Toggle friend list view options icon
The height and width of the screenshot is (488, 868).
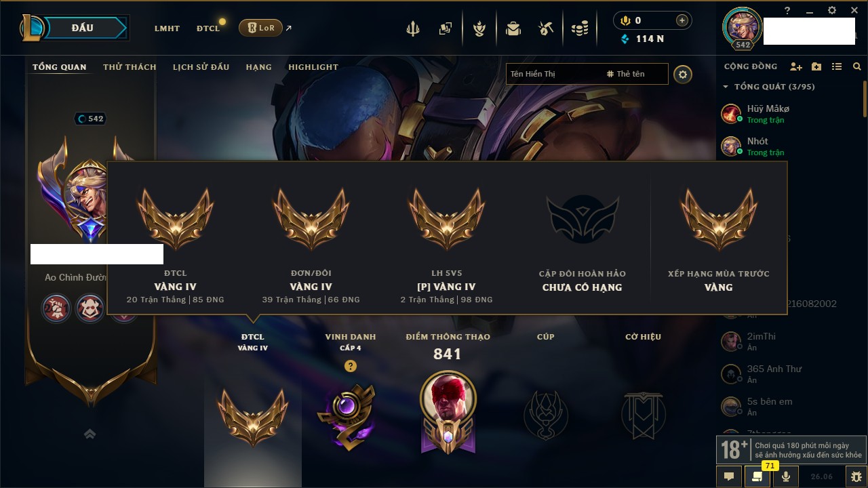coord(837,66)
